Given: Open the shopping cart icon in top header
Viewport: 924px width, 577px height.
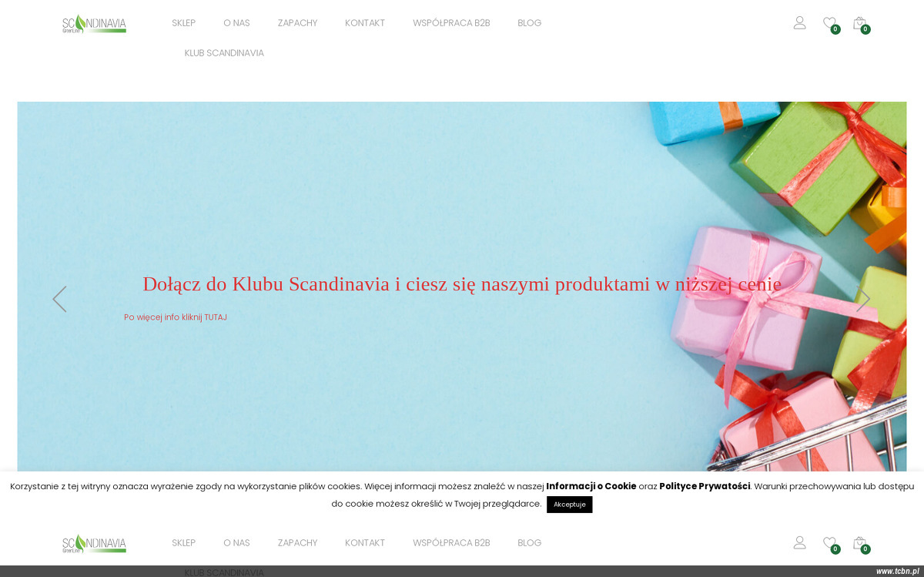Looking at the screenshot, I should [x=859, y=23].
